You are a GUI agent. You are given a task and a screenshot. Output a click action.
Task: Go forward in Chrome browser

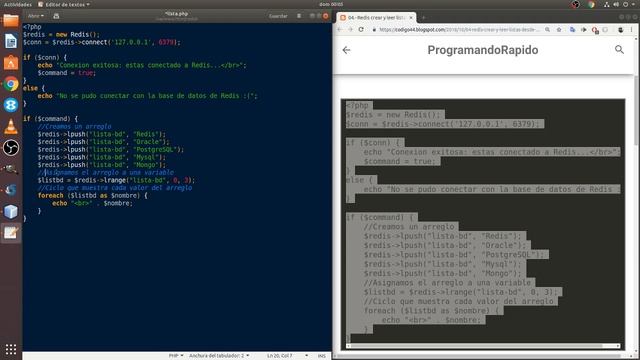point(350,30)
